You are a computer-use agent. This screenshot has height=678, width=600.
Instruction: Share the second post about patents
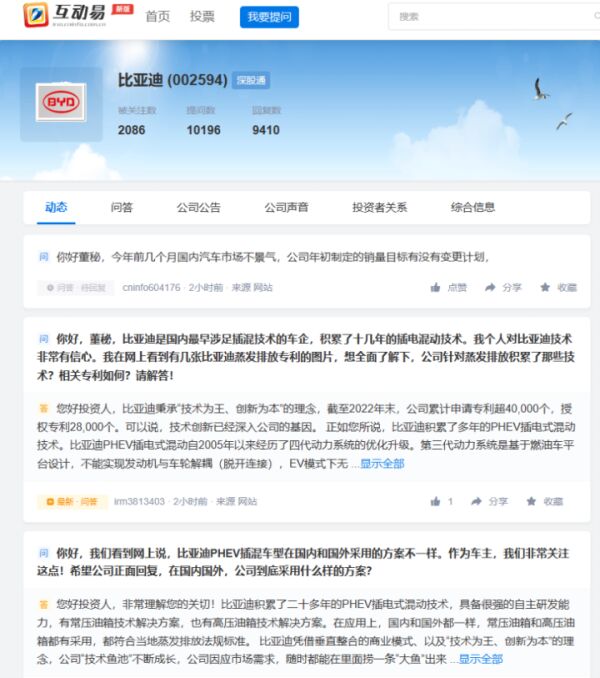[x=491, y=501]
